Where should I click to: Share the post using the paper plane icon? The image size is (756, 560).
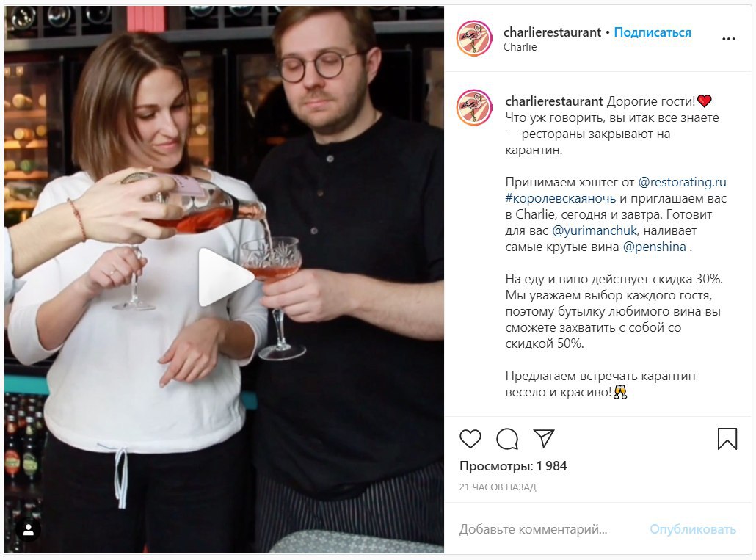tap(544, 438)
